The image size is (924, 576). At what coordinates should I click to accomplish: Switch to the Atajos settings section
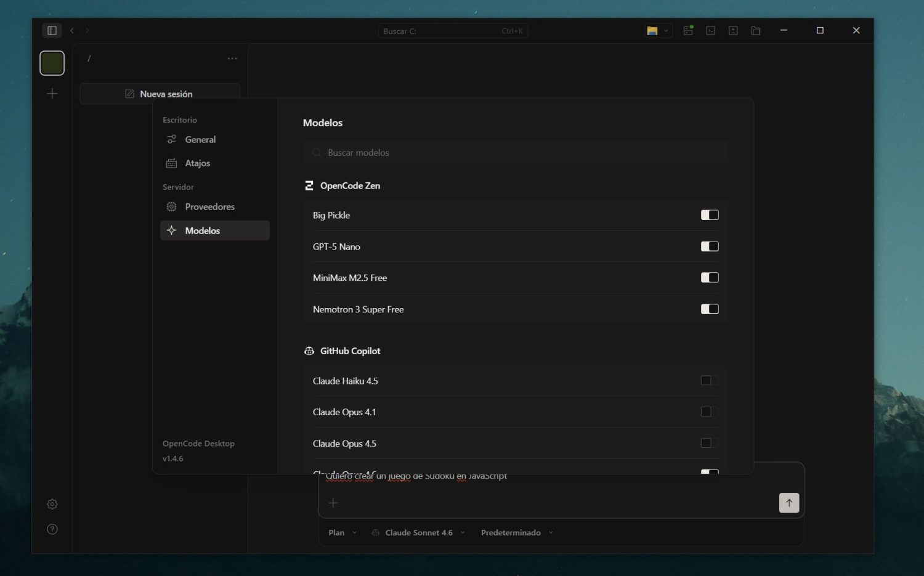[197, 163]
